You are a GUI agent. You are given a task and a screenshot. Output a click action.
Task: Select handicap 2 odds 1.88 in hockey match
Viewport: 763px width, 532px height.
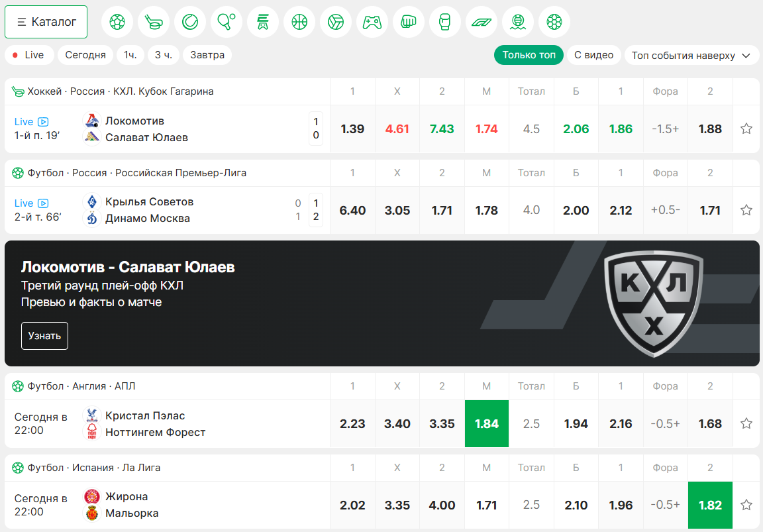click(x=710, y=129)
